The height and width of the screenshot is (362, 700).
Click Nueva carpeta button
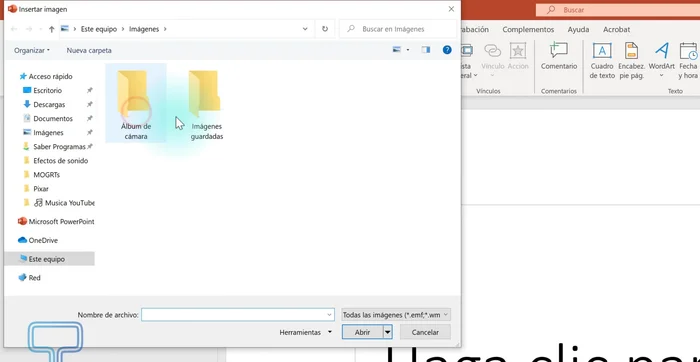[x=89, y=50]
